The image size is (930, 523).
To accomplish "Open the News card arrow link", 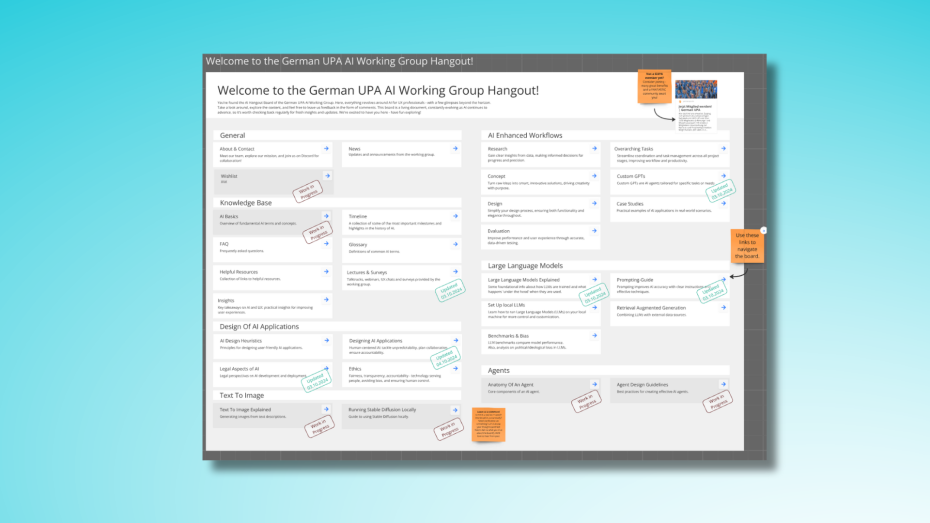I will tap(455, 148).
